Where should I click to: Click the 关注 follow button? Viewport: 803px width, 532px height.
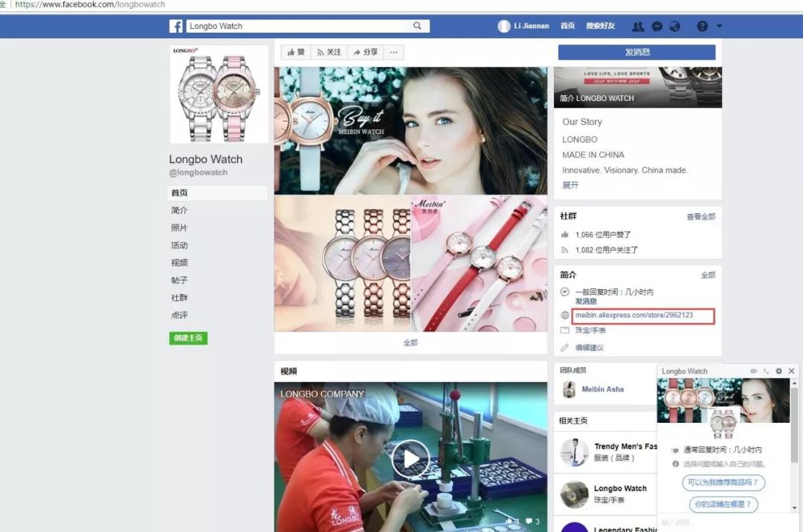[x=329, y=52]
